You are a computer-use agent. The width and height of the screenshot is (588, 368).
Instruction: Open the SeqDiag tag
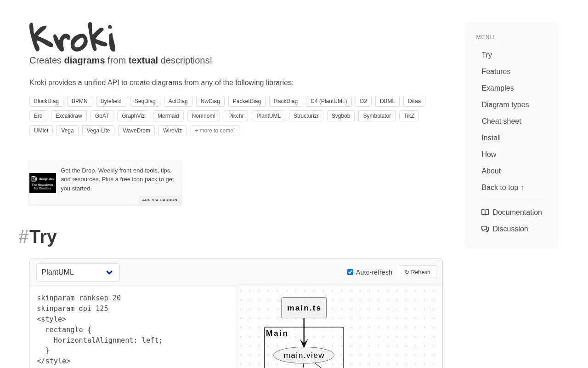click(145, 101)
